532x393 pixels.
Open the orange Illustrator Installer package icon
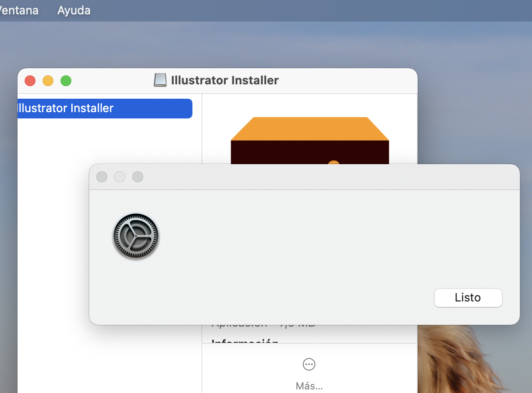click(310, 139)
